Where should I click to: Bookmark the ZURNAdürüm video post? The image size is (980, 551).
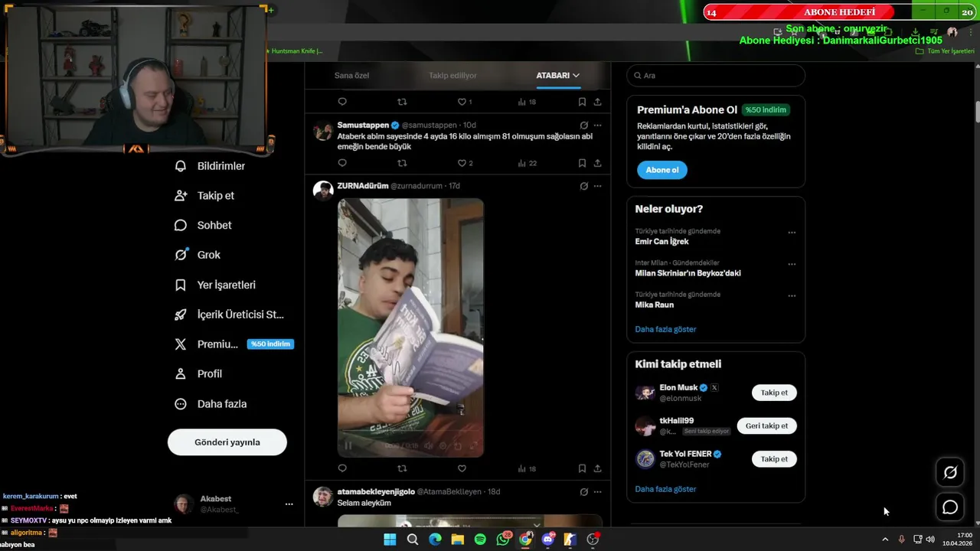pos(582,468)
